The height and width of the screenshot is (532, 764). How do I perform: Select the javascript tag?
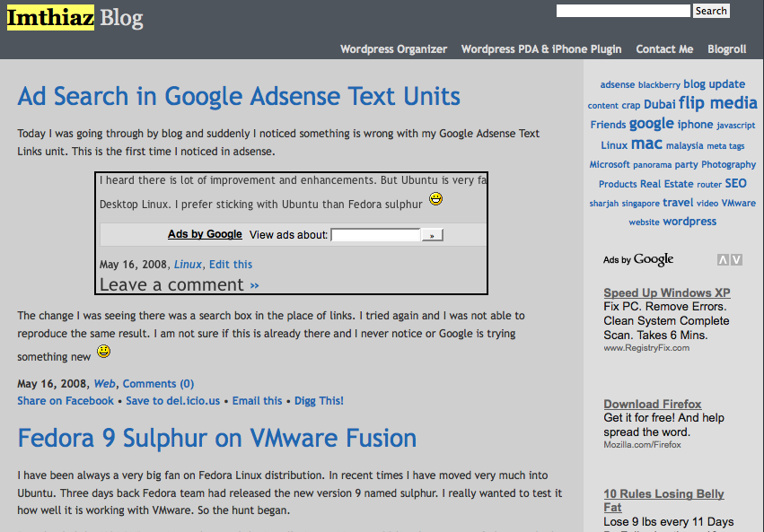point(736,126)
